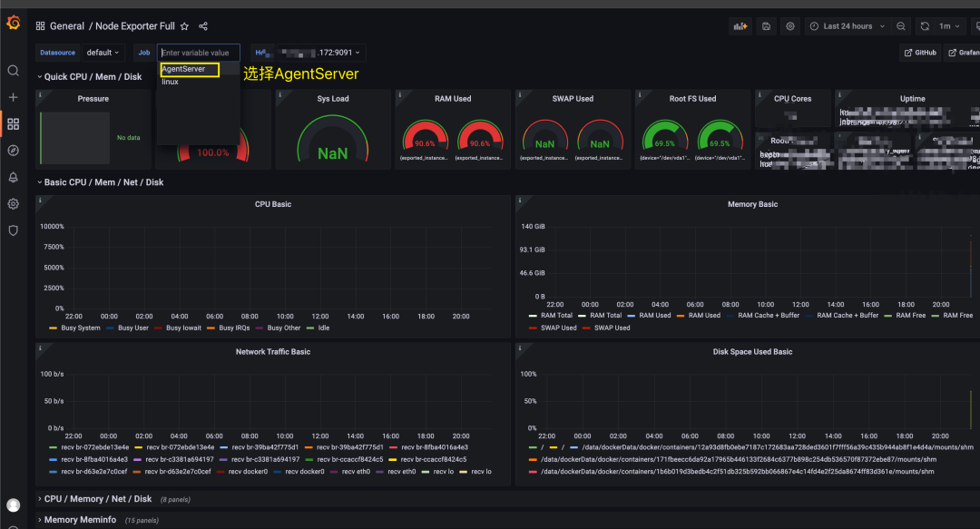Image resolution: width=980 pixels, height=529 pixels.
Task: Refresh the dashboard
Action: click(925, 26)
